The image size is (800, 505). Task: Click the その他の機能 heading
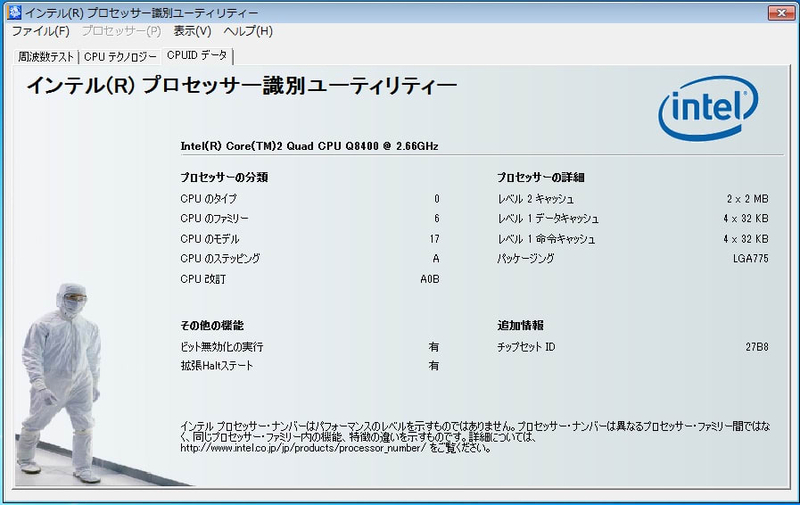pos(212,325)
